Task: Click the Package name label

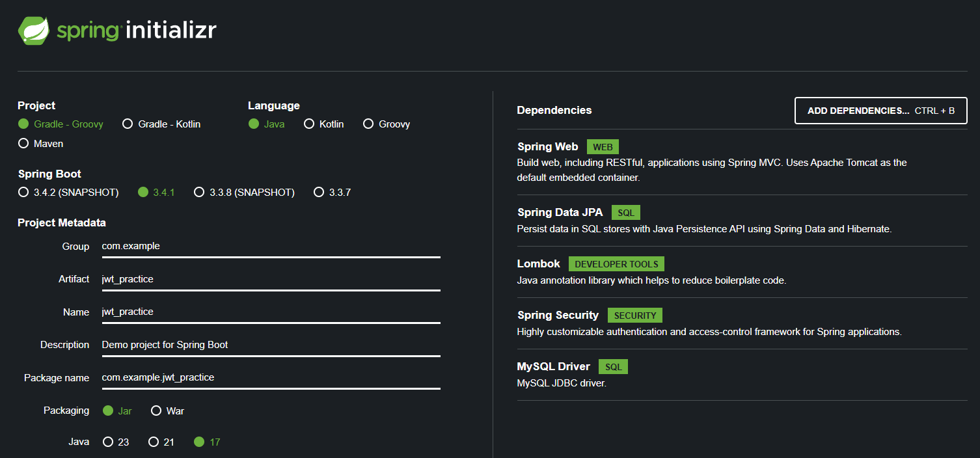Action: [x=57, y=378]
